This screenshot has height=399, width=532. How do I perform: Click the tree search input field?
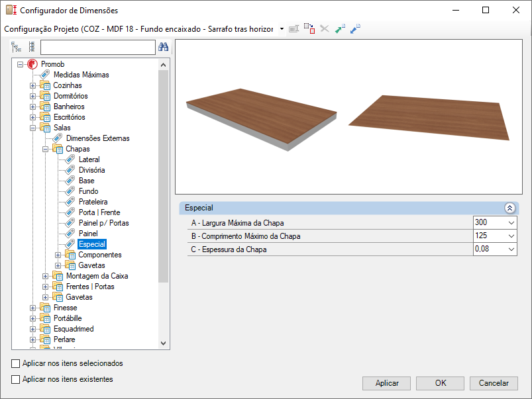click(x=97, y=47)
